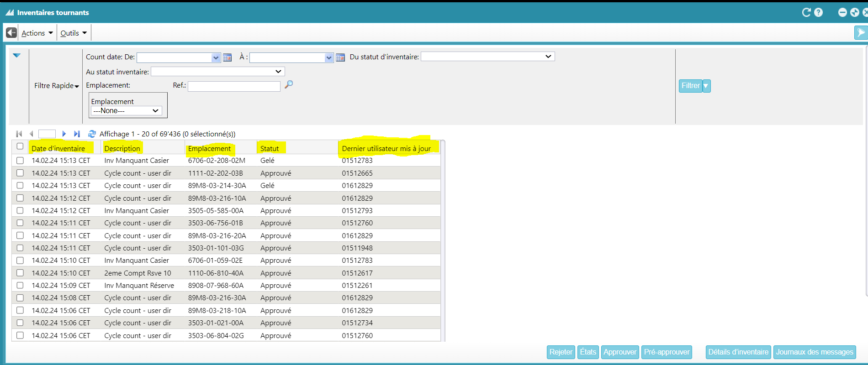Expand the Du statut d'inventaire dropdown
The image size is (868, 365).
coord(487,57)
